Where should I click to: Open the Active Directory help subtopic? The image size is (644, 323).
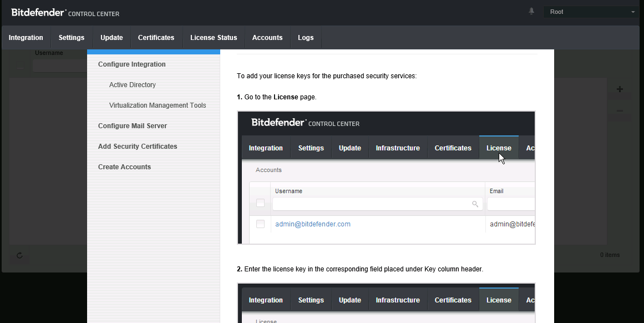tap(133, 85)
